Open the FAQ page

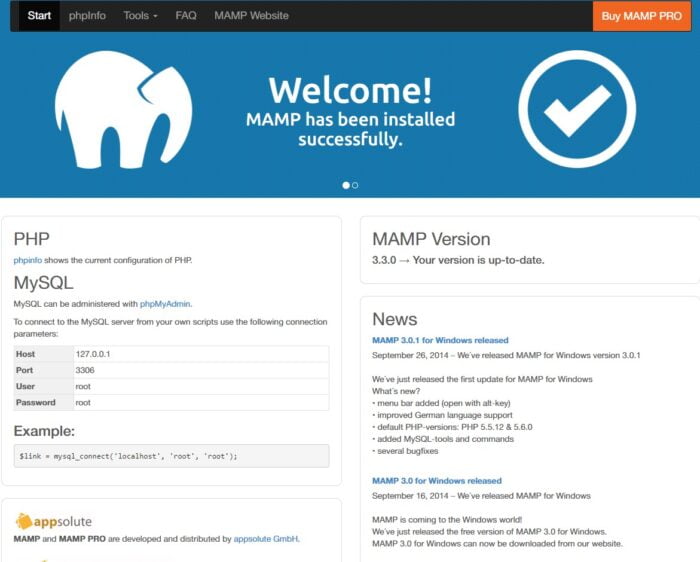pos(186,16)
